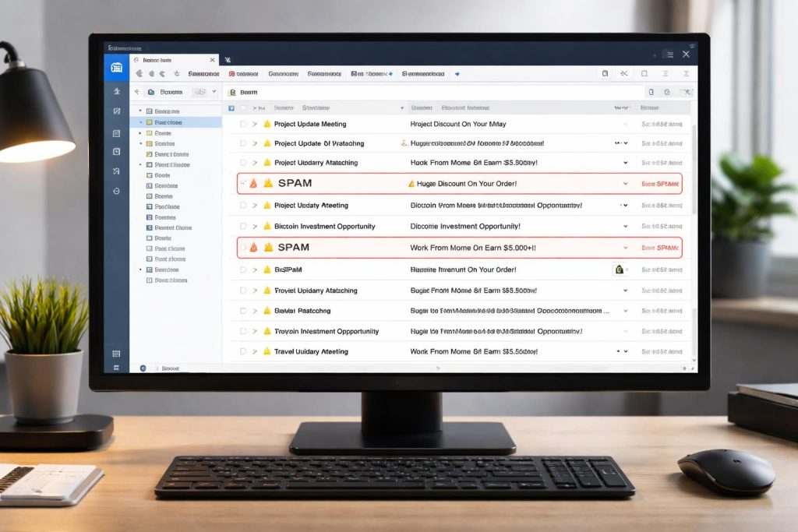This screenshot has width=798, height=532.
Task: Click the new tab icon beside the open tab
Action: [x=228, y=60]
